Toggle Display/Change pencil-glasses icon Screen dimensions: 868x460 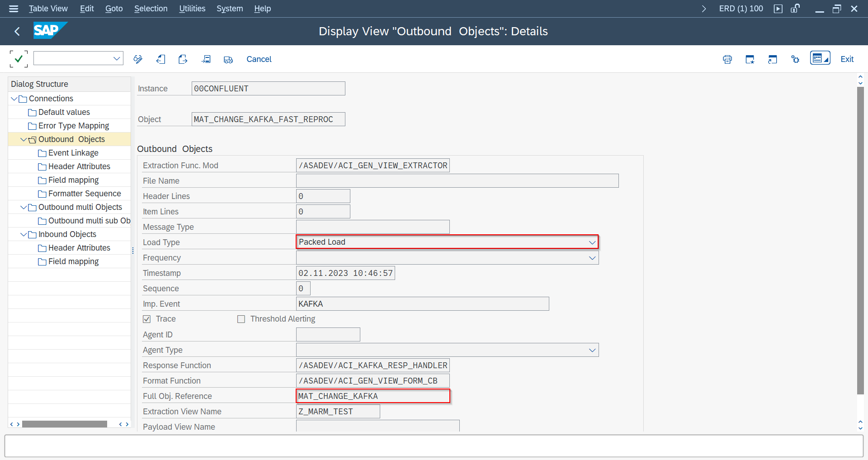pos(138,59)
